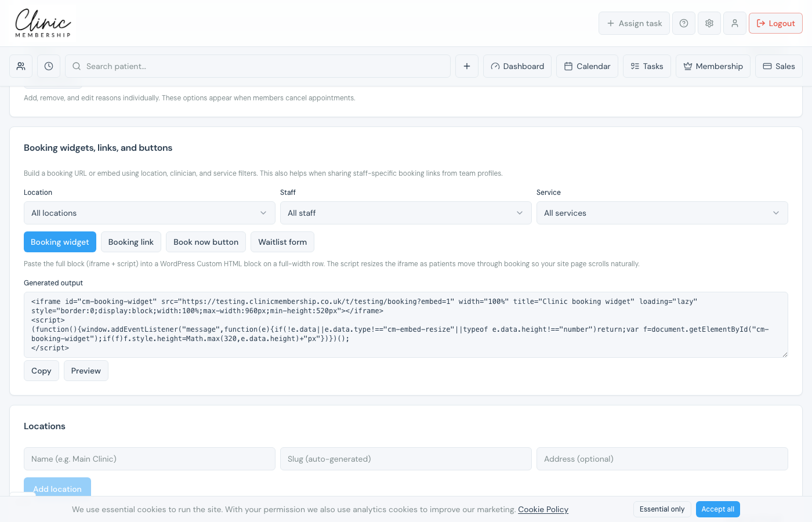Open user profile icon
Image resolution: width=812 pixels, height=522 pixels.
pos(735,23)
